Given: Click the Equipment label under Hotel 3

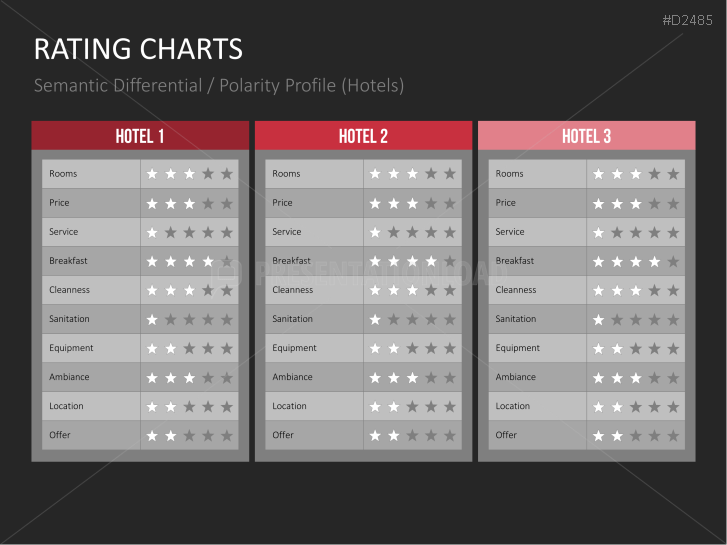Looking at the screenshot, I should click(x=518, y=348).
